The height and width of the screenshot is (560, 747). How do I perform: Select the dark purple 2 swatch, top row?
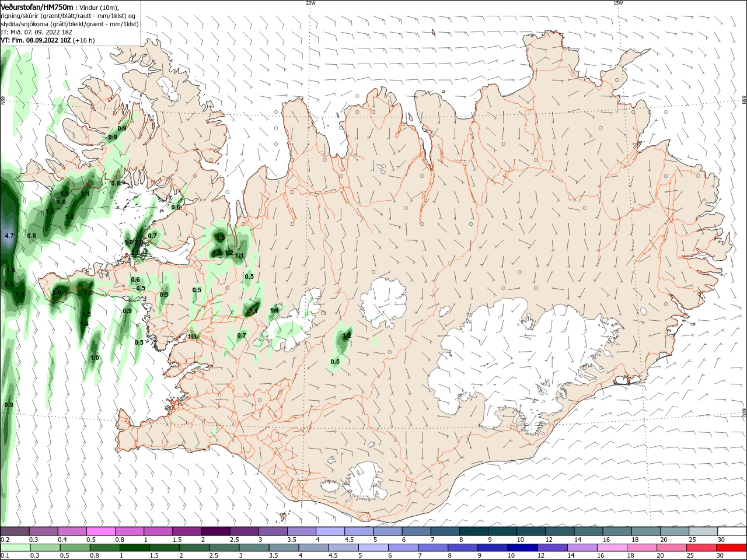point(215,531)
